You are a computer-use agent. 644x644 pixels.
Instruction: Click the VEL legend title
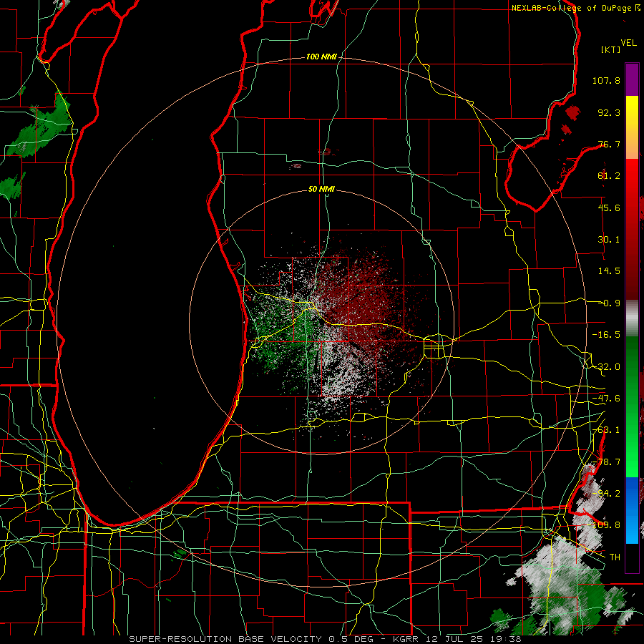click(628, 43)
